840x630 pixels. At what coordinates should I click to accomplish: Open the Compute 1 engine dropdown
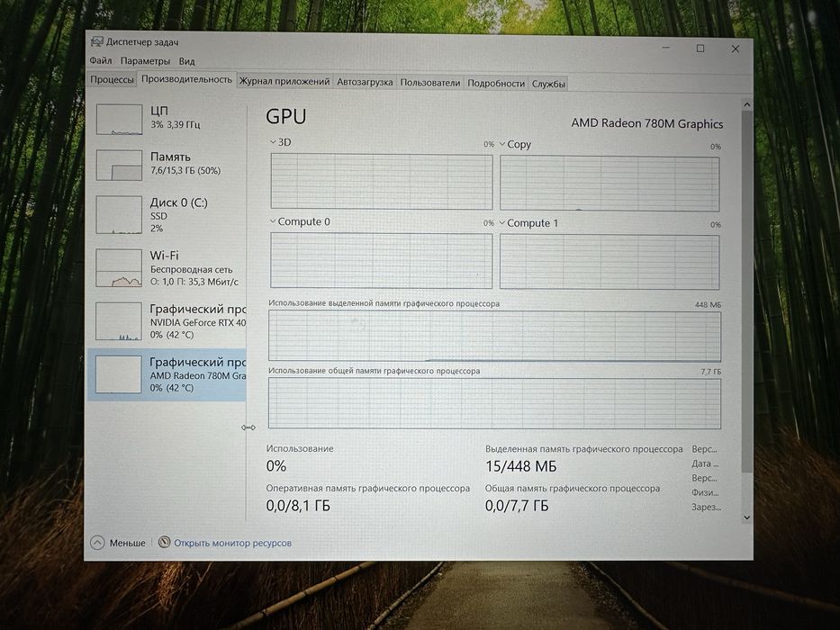tap(502, 223)
